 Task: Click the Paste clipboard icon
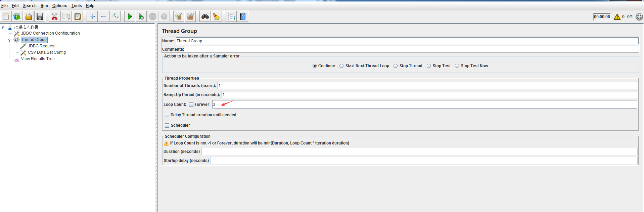tap(78, 16)
